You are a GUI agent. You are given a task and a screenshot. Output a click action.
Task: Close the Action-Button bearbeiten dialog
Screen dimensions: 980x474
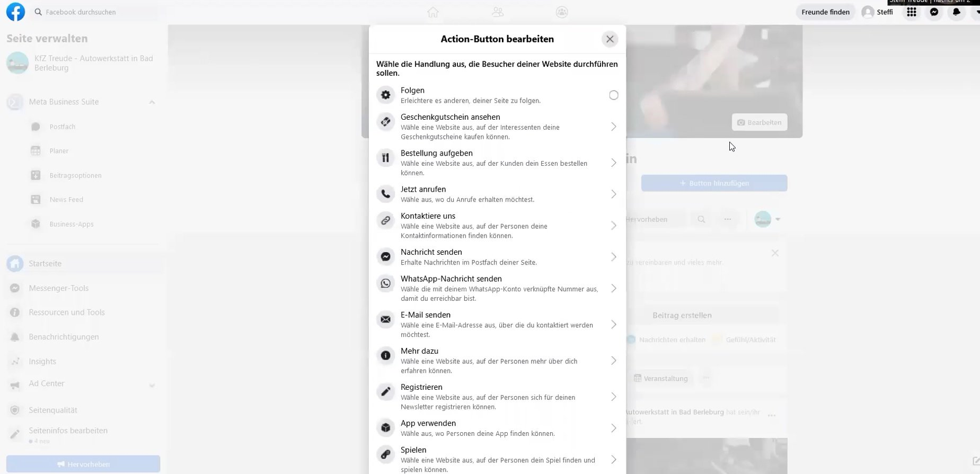click(610, 39)
